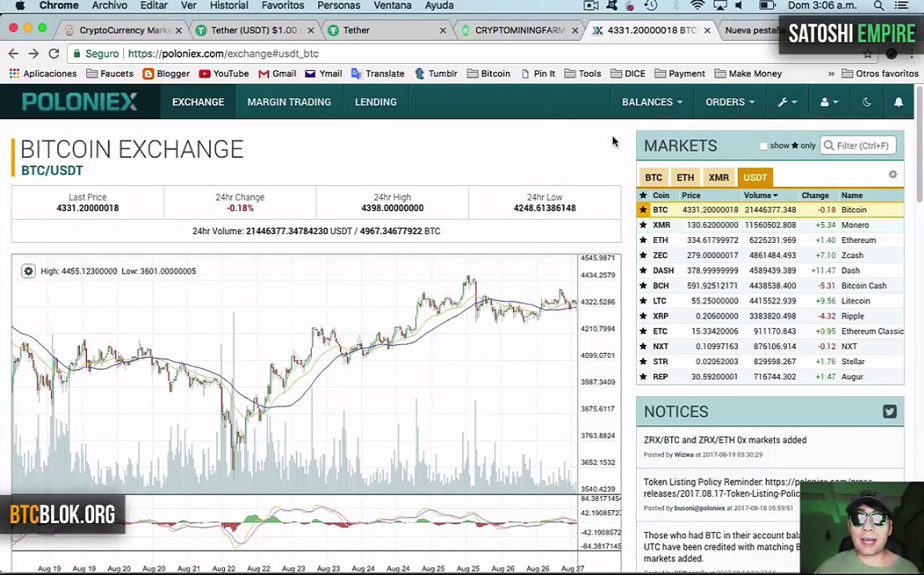
Task: Select the XMR markets tab
Action: click(x=718, y=177)
